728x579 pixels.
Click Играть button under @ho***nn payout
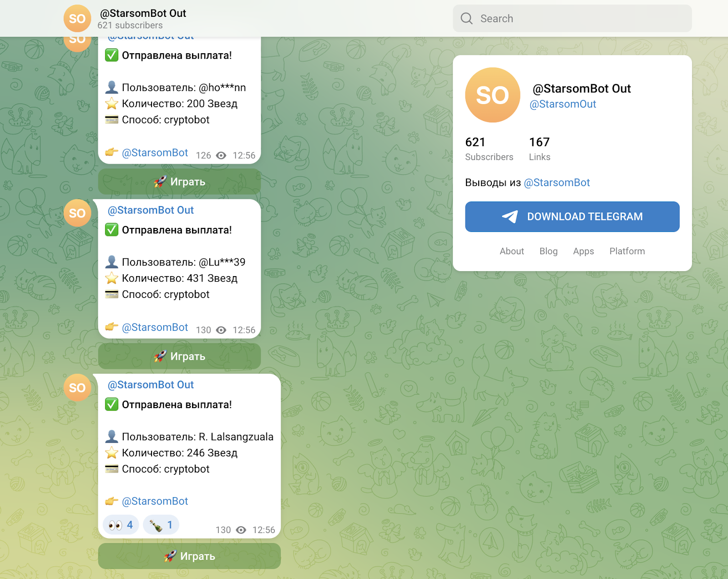179,181
